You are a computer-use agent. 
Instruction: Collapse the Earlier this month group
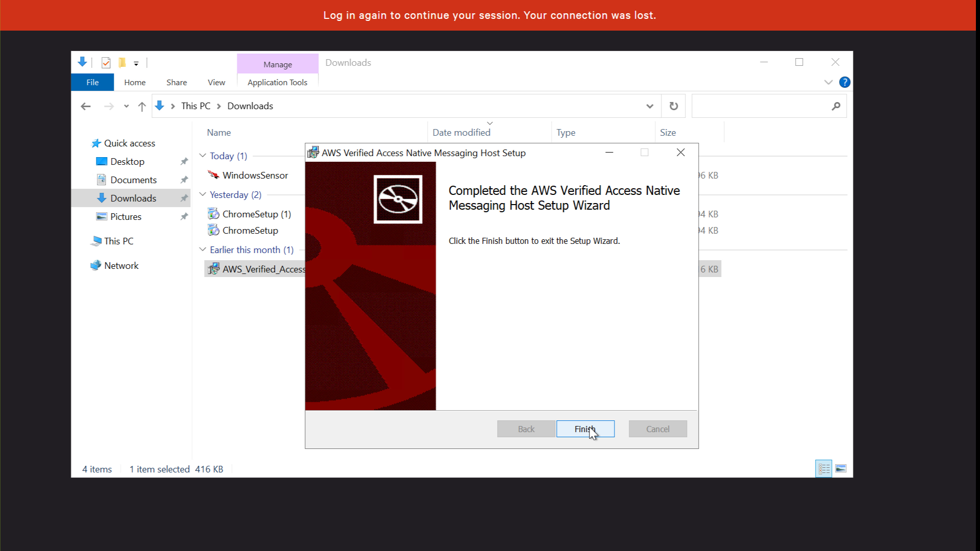[x=203, y=249]
